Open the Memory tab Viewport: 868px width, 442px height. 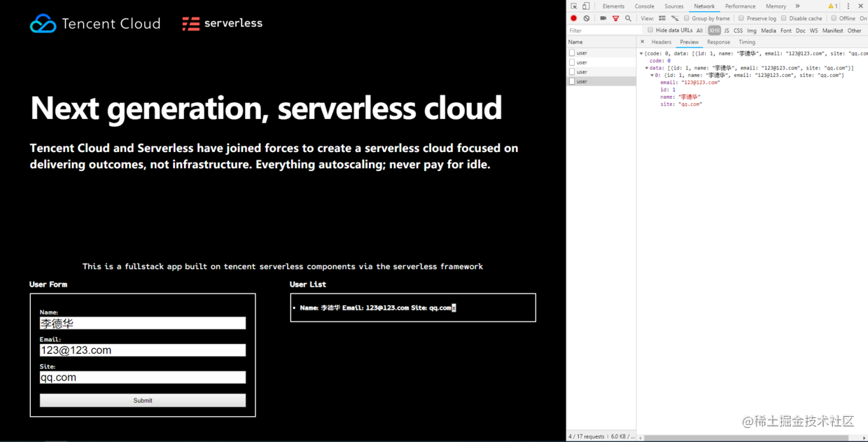[x=776, y=6]
